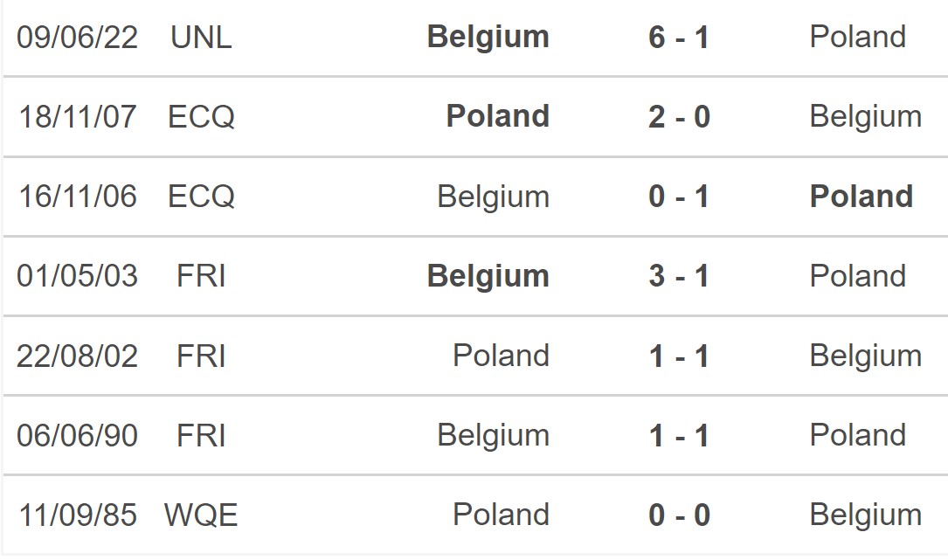Open the bold Poland team in 18/11/07 row
The width and height of the screenshot is (948, 560).
click(497, 116)
